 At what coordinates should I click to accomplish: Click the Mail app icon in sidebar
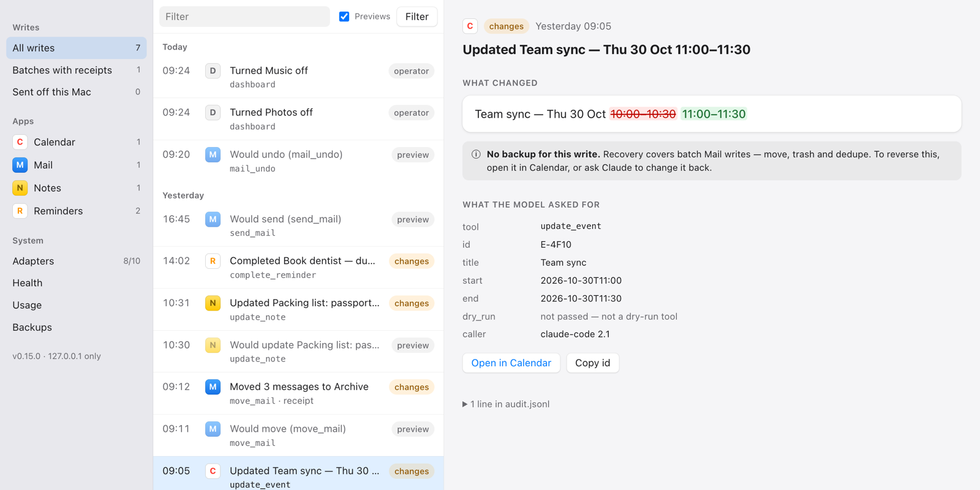(x=20, y=165)
